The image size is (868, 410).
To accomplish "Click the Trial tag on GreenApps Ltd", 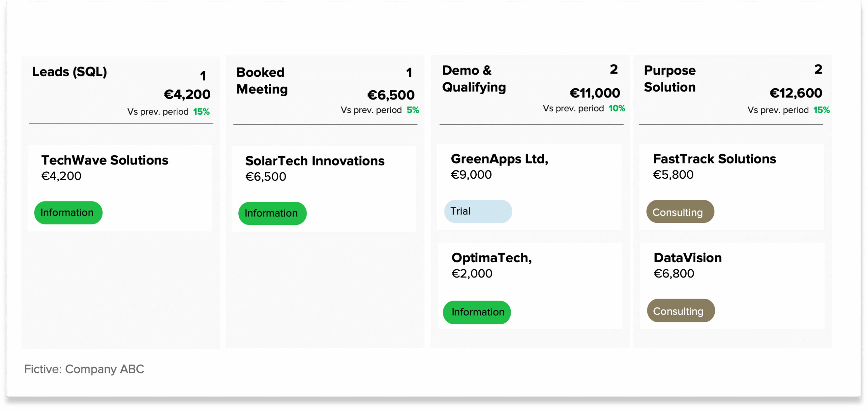I will (478, 211).
